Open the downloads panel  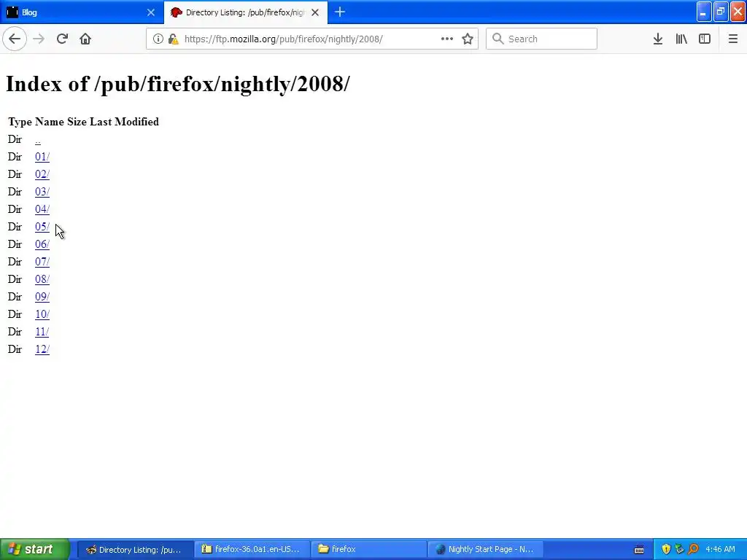(x=658, y=39)
